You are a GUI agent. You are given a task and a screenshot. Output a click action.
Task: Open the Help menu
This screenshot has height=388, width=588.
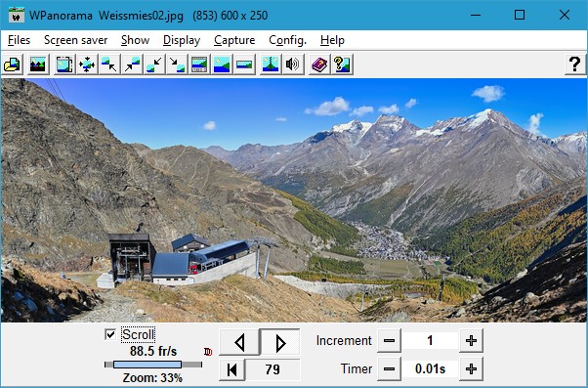click(332, 40)
